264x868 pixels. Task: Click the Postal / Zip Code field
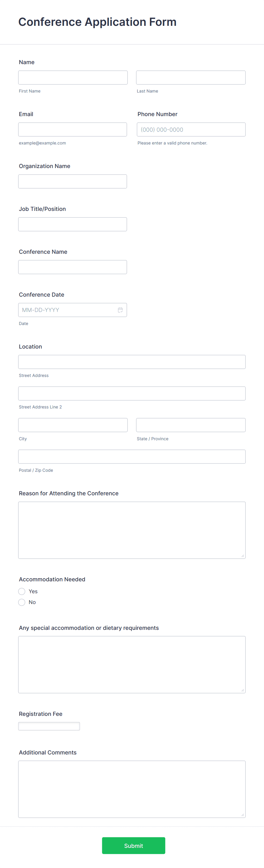pyautogui.click(x=132, y=456)
